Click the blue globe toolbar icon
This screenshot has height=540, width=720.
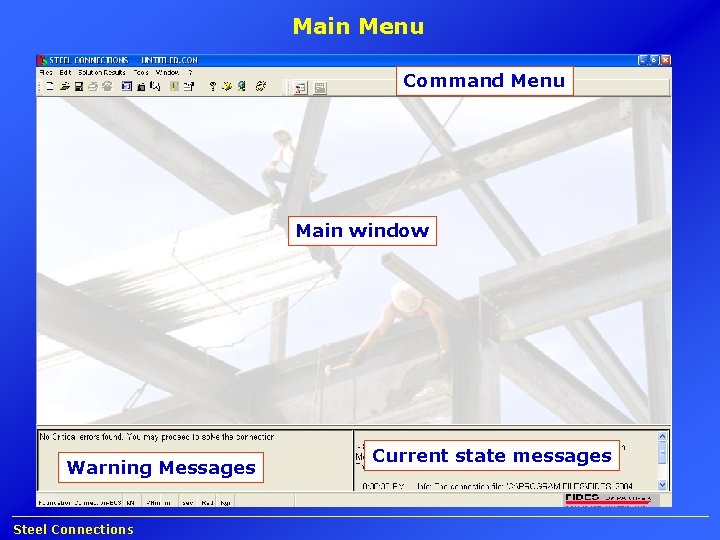pyautogui.click(x=242, y=86)
